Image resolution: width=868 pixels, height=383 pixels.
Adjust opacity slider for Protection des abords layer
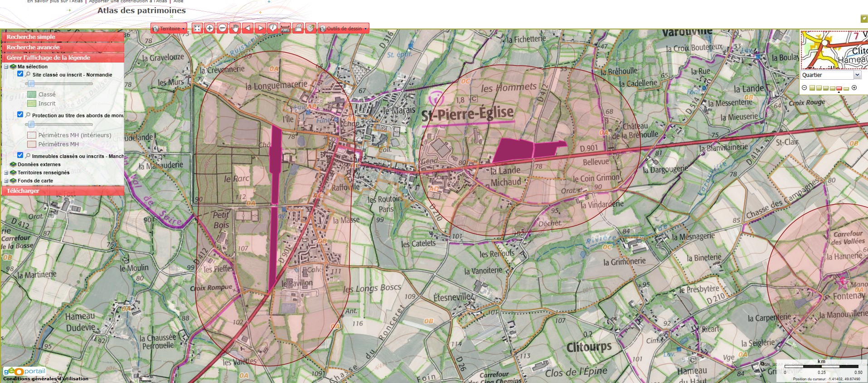31,124
